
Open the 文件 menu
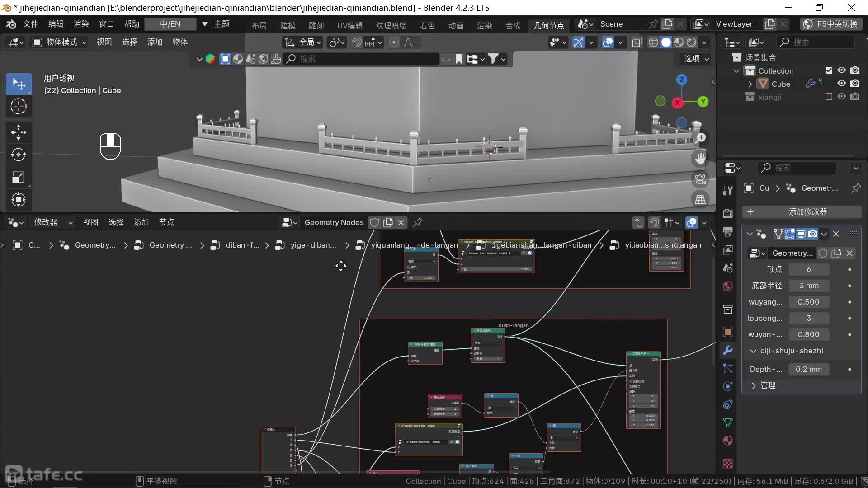(x=30, y=24)
